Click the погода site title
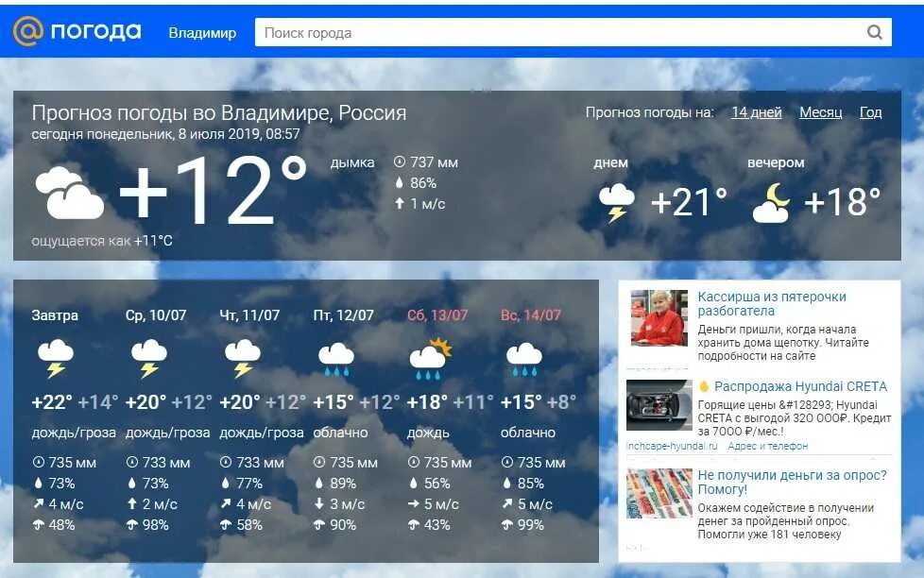 click(96, 31)
